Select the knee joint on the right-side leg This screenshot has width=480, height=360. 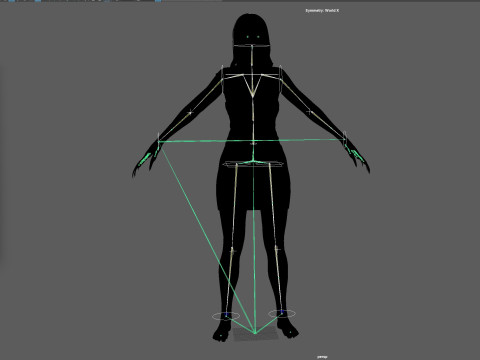277,249
